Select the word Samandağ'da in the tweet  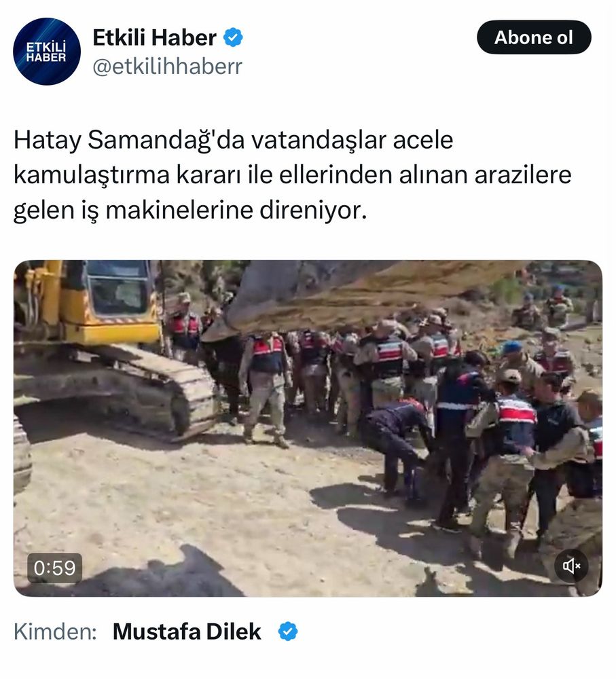tap(166, 140)
